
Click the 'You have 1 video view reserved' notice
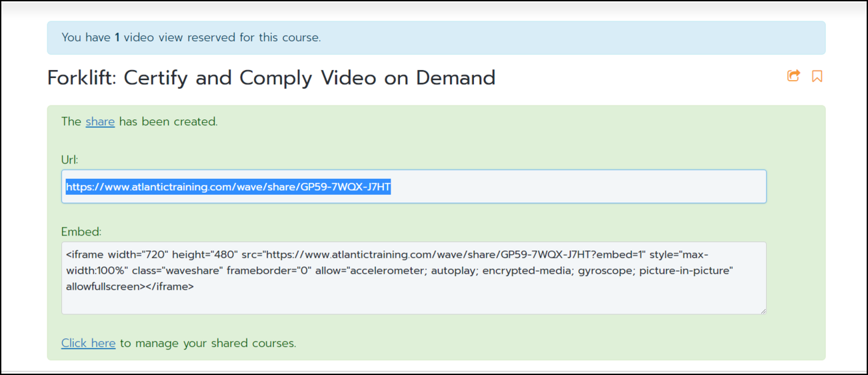(x=436, y=37)
